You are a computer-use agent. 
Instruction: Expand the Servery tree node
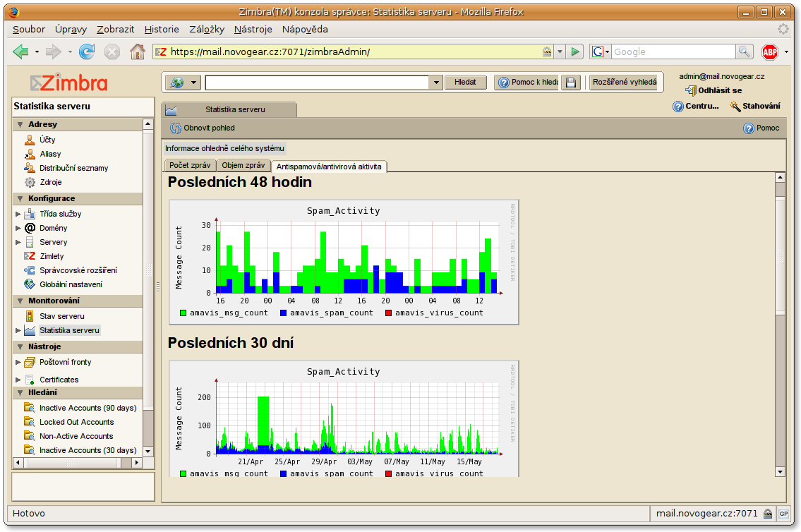click(x=18, y=243)
